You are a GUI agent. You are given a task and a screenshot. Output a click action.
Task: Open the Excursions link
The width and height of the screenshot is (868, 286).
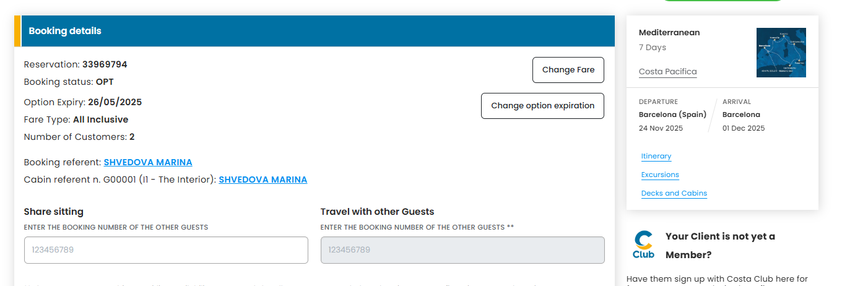[660, 175]
